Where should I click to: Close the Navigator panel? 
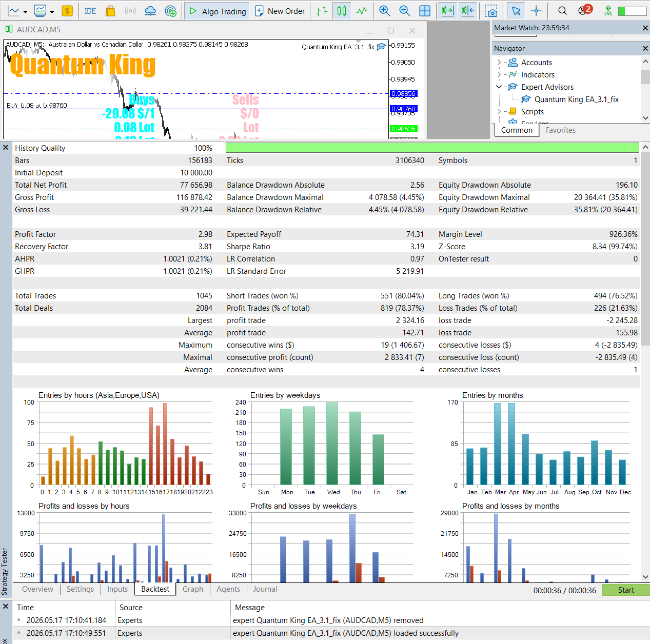645,48
